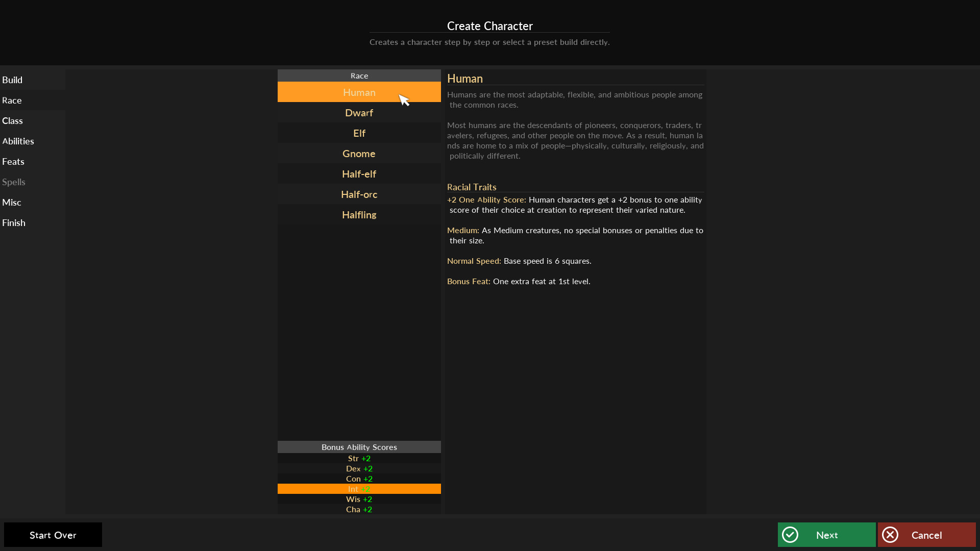The image size is (980, 551).
Task: Choose the Elf race option
Action: [359, 133]
